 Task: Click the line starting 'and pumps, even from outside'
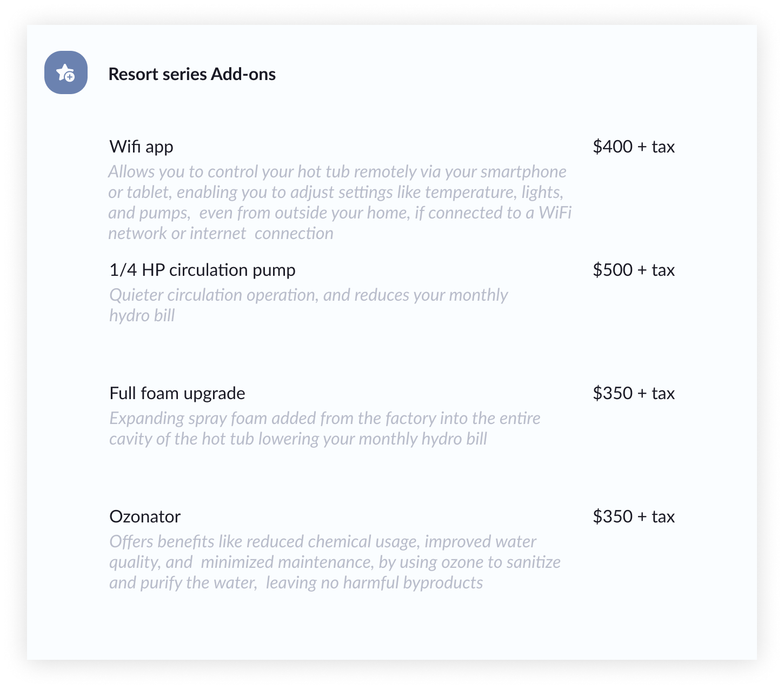coord(340,213)
